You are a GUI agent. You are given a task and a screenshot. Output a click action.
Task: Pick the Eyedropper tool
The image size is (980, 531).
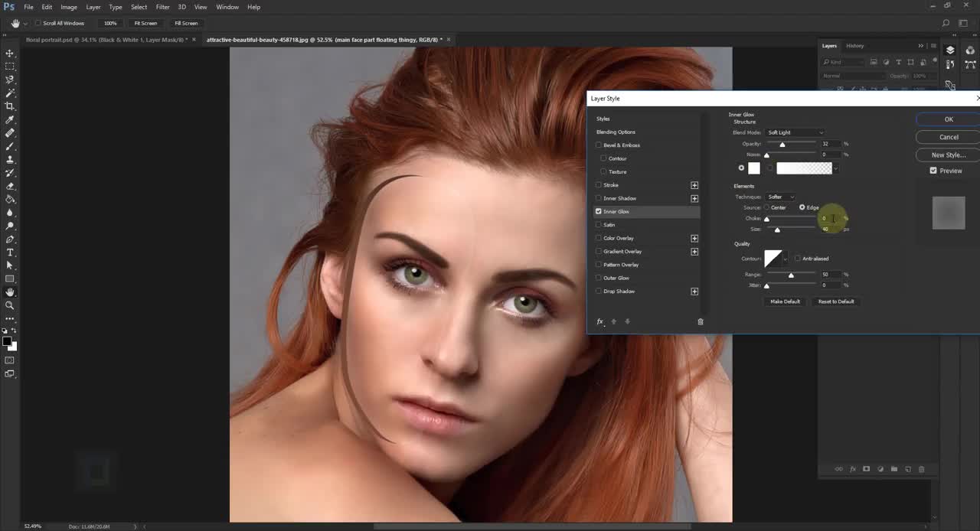coord(10,119)
